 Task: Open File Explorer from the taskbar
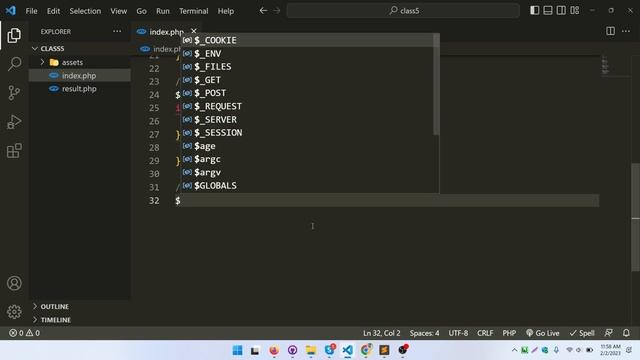pyautogui.click(x=311, y=350)
